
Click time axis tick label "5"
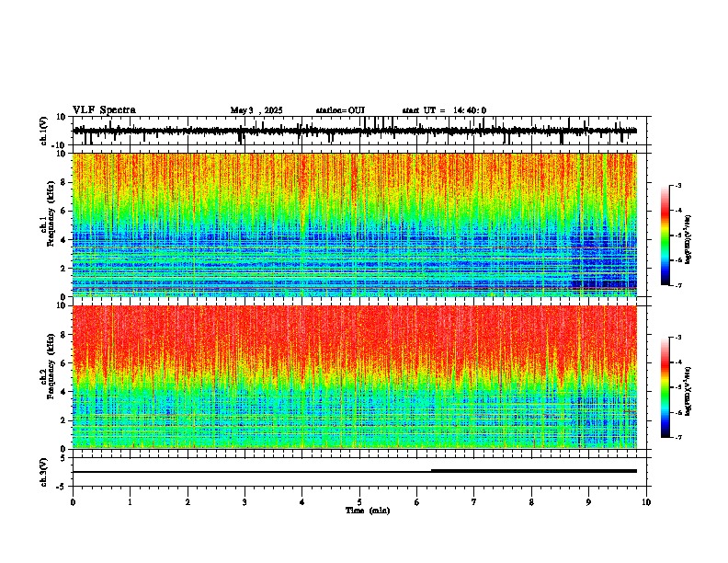(x=359, y=502)
